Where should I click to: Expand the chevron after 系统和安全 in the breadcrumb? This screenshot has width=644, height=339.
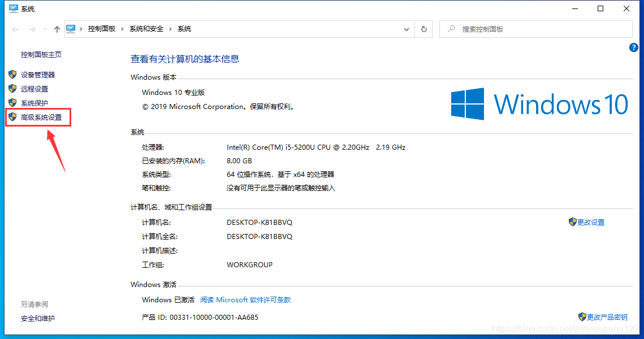coord(170,29)
